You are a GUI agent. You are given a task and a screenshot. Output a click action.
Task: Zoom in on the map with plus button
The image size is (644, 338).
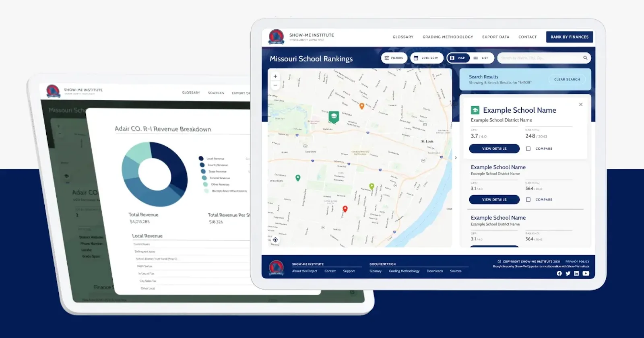275,76
